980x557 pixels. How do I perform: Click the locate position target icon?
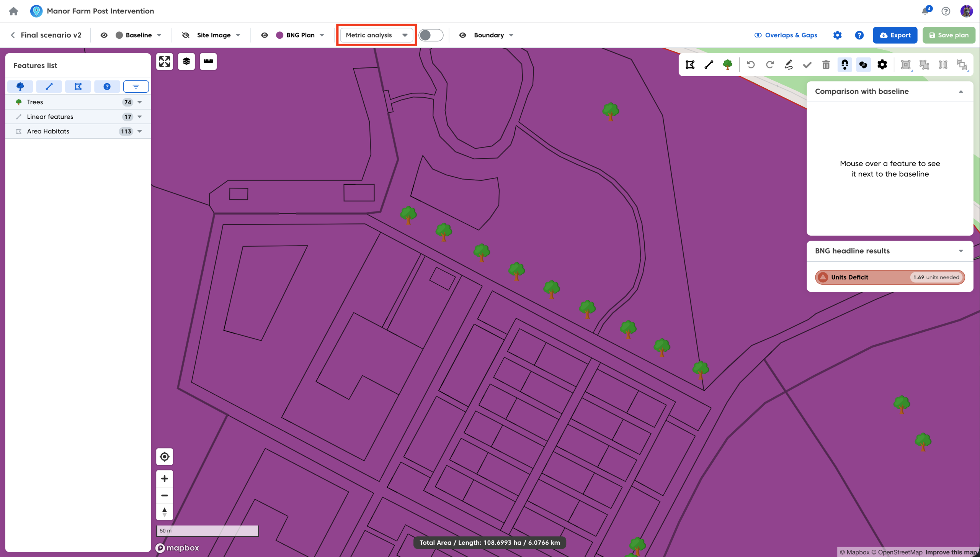[165, 457]
